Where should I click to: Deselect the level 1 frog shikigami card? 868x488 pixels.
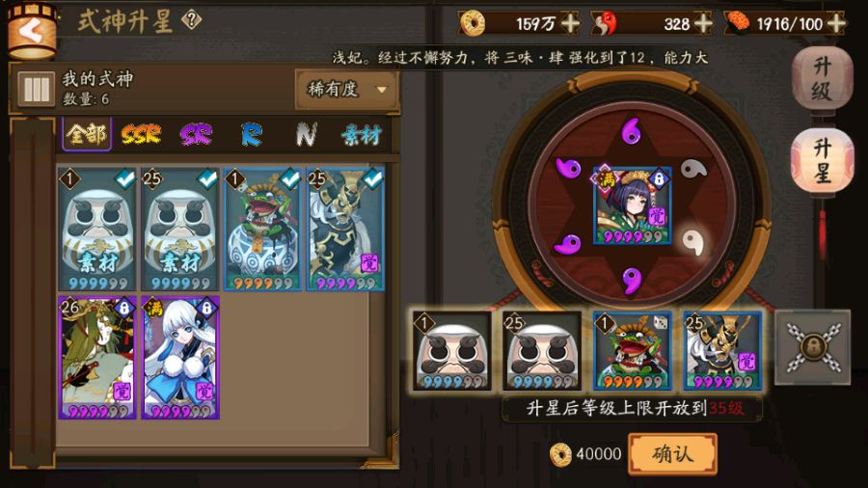click(x=263, y=230)
